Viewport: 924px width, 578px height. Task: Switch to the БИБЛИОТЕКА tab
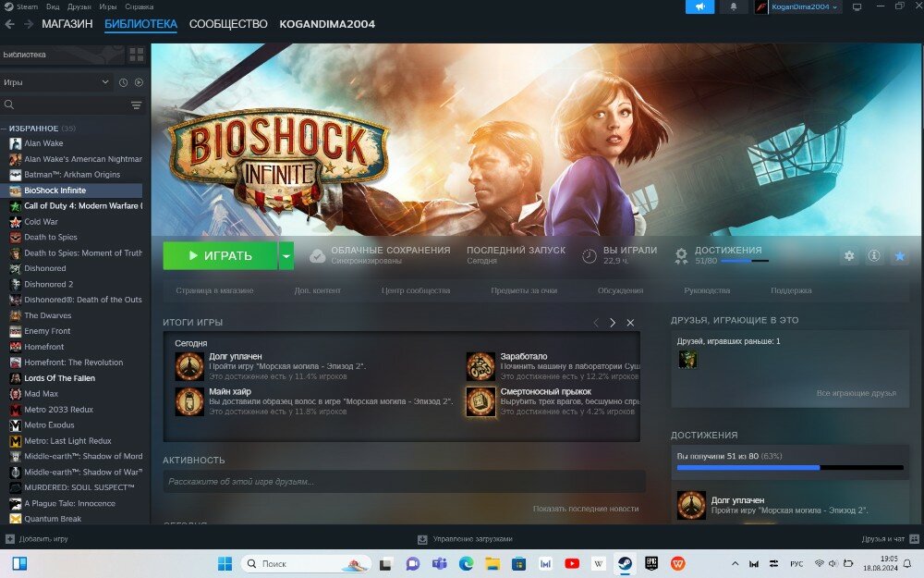[140, 24]
